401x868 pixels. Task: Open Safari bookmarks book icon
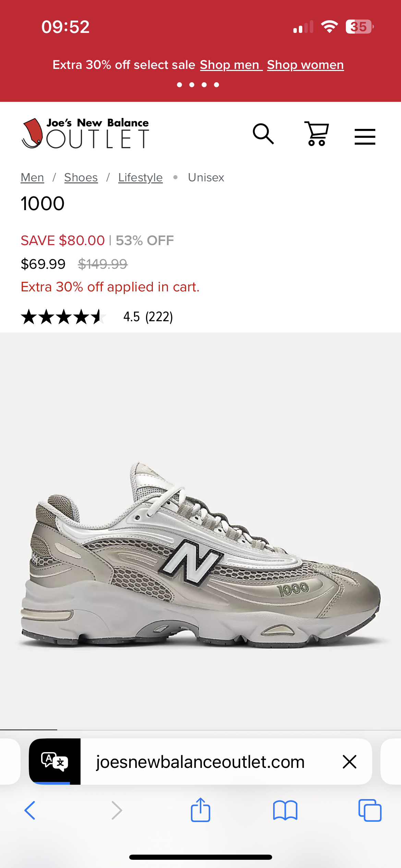(x=285, y=810)
